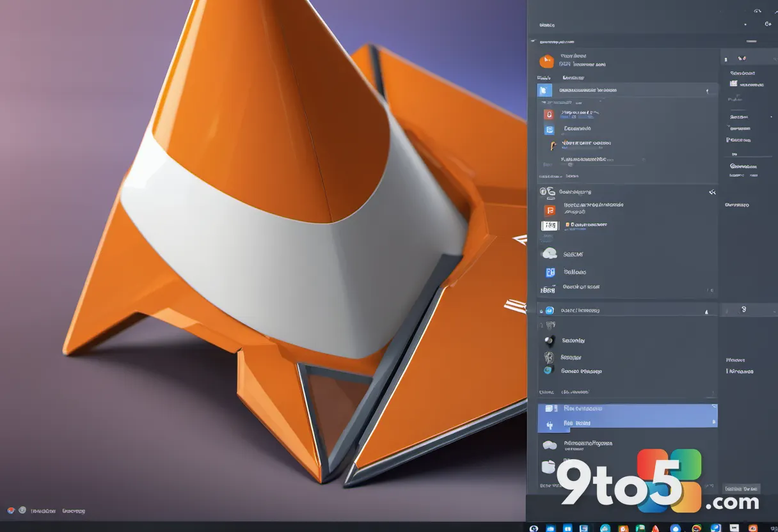Select the white cloud icon in the second section
The image size is (778, 532).
549,254
